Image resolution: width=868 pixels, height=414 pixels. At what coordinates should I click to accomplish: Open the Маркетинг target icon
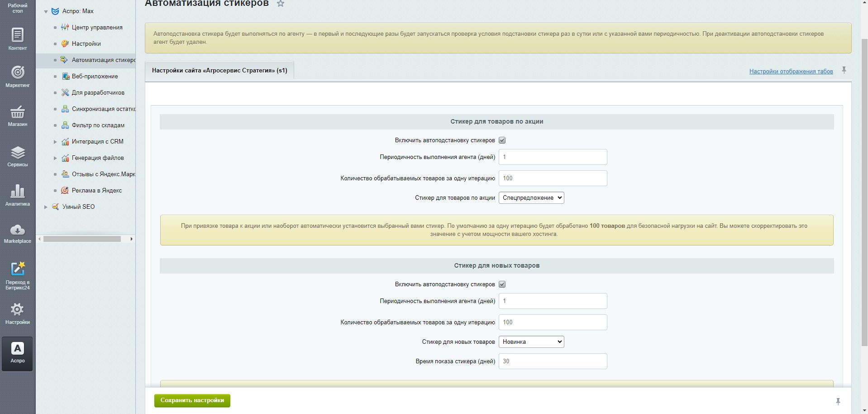(17, 72)
